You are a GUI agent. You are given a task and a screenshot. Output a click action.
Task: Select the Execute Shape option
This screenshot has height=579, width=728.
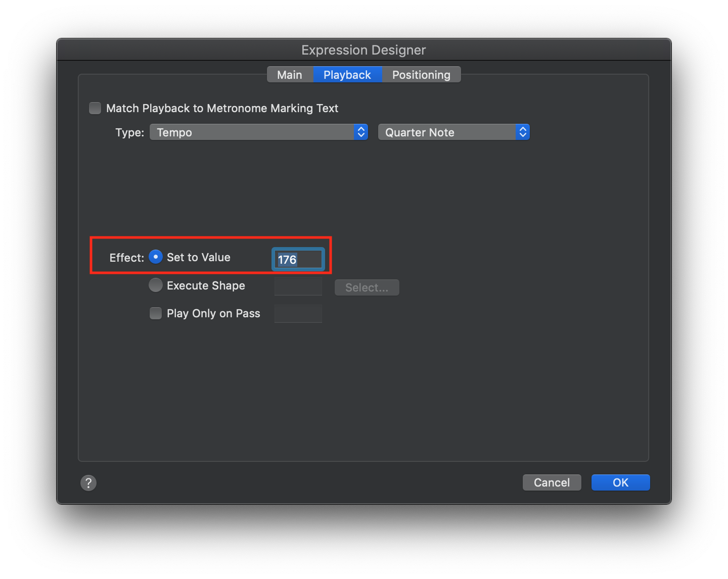click(155, 285)
